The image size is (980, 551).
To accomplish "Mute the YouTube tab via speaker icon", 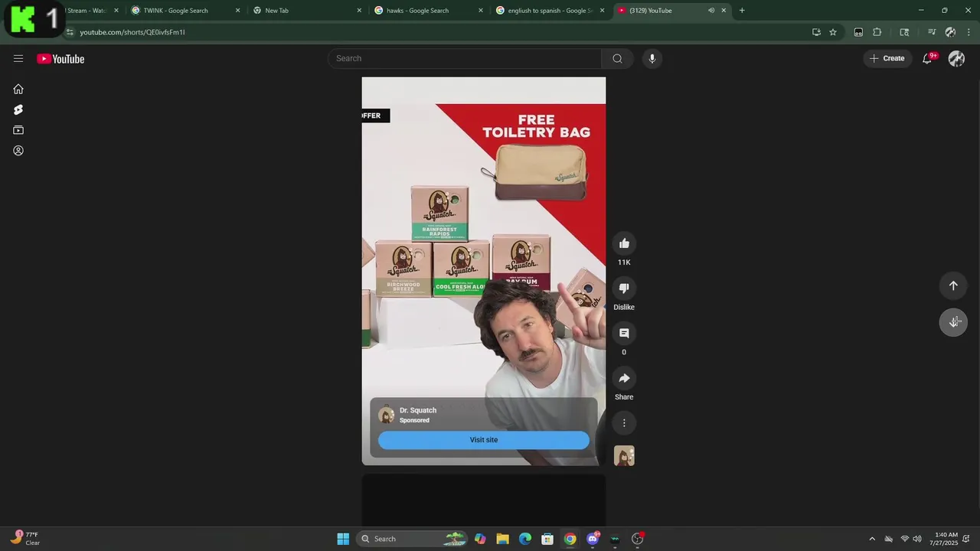I will pos(711,11).
